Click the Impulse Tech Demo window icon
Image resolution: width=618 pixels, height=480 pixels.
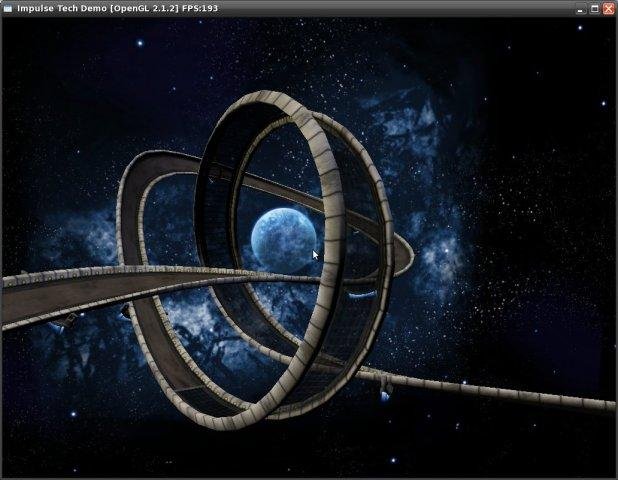[7, 8]
